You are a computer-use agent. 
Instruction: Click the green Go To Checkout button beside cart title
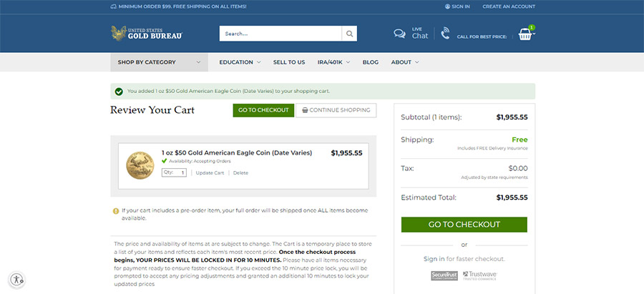263,110
